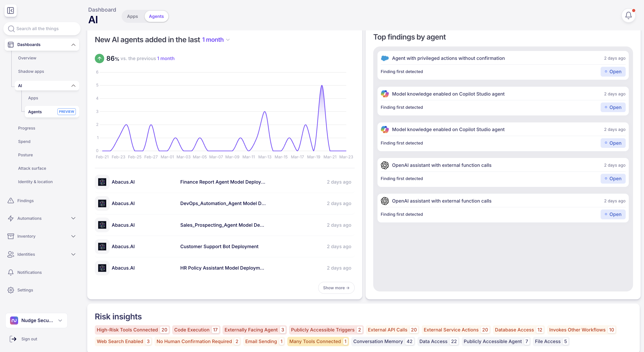Switch the dashboard toggle to Apps

(x=133, y=16)
